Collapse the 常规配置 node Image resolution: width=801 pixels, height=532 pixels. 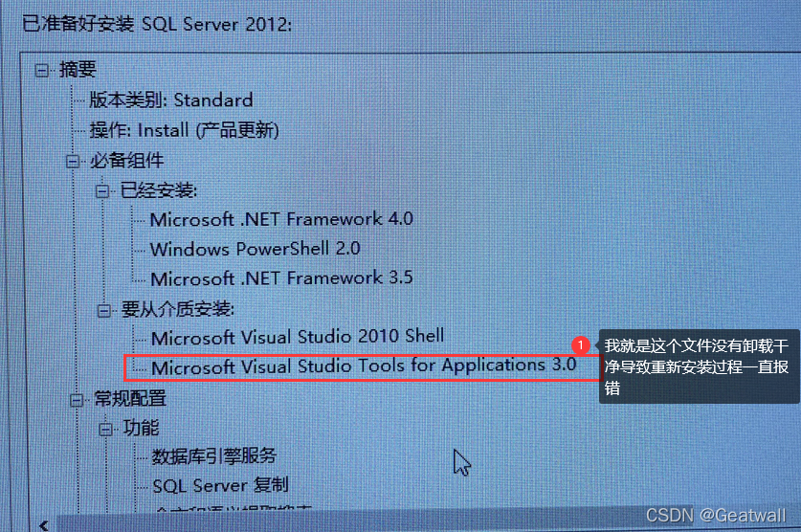pyautogui.click(x=77, y=400)
